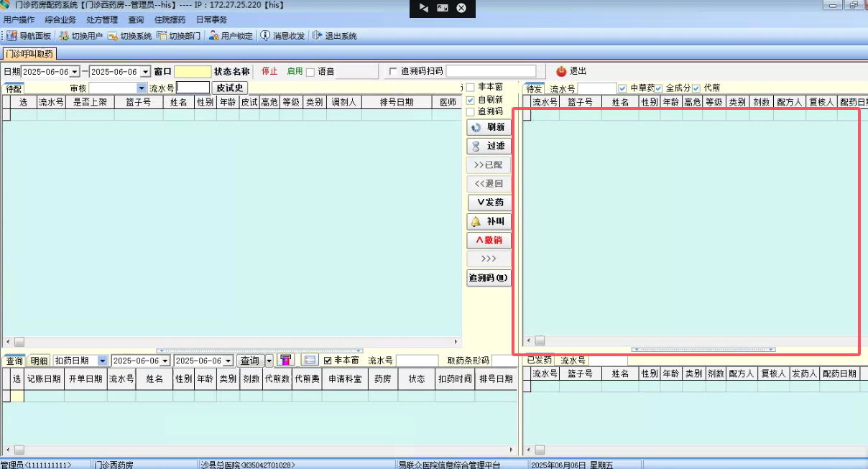The height and width of the screenshot is (469, 868).
Task: Switch to the lower 查询 tab
Action: 14,361
